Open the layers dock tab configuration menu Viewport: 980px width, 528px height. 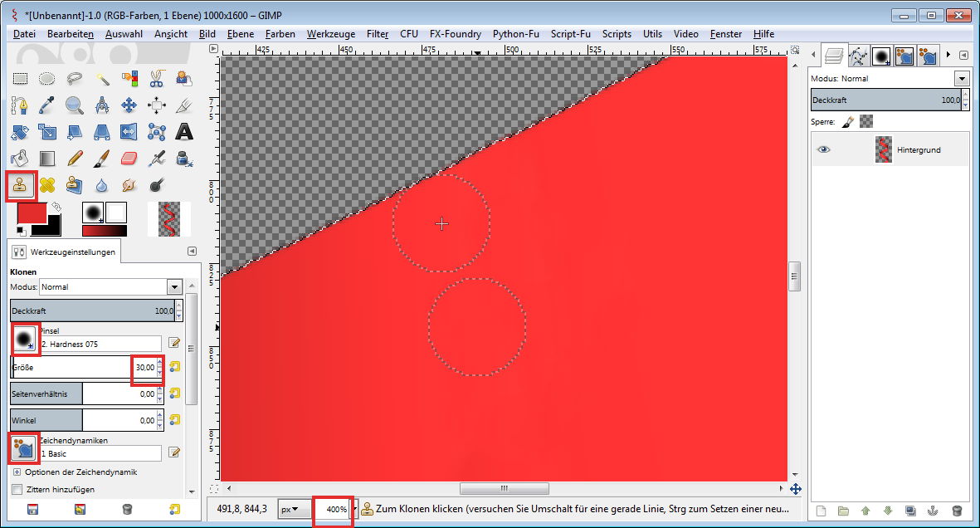pyautogui.click(x=963, y=55)
